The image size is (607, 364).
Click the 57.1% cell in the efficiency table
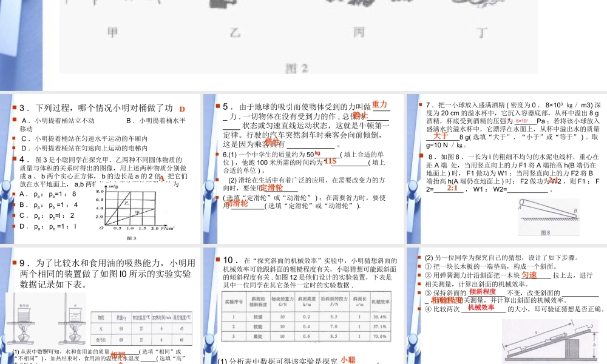379,326
